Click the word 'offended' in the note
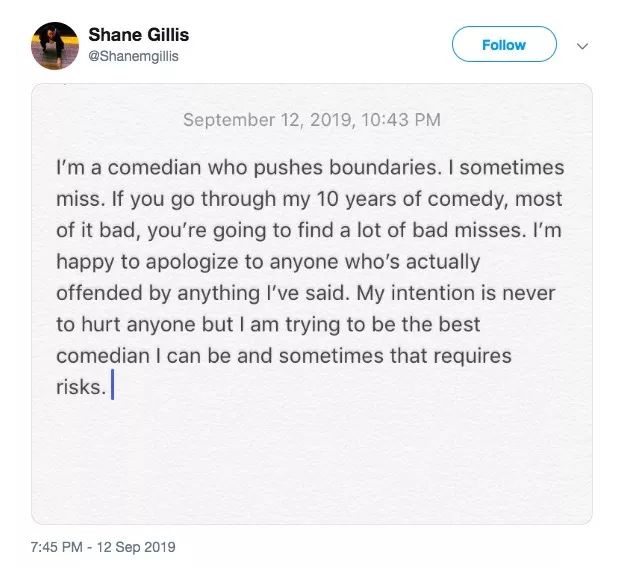The height and width of the screenshot is (567, 620). click(99, 293)
